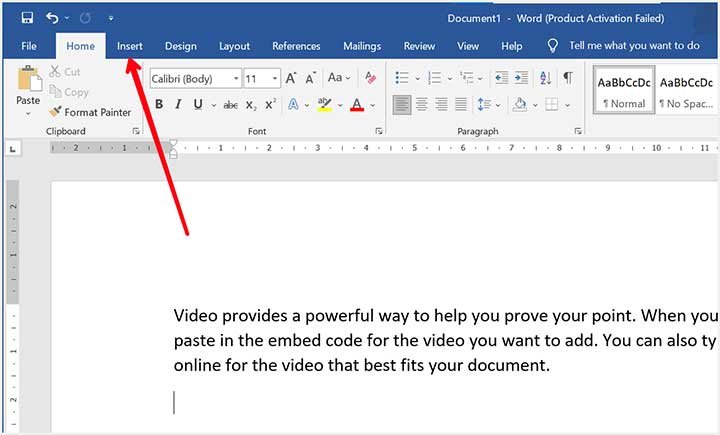Click the tab stop selector at ruler corner
This screenshot has height=435, width=720.
13,148
